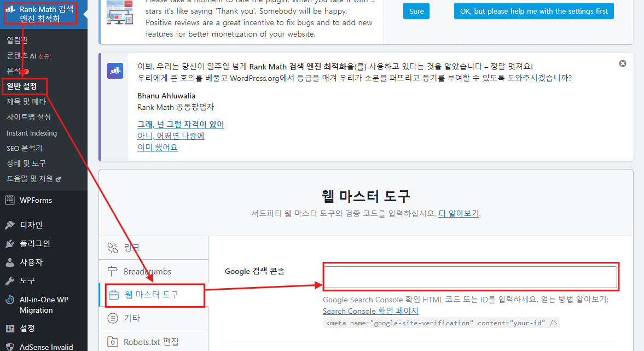The image size is (644, 351).
Task: Dismiss the Rank Math review notice
Action: click(623, 63)
